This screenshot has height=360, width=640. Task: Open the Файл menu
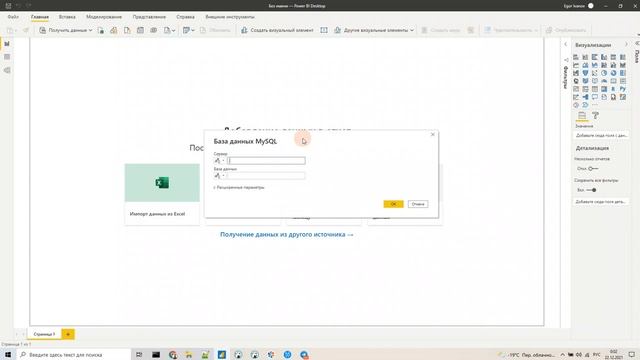13,17
